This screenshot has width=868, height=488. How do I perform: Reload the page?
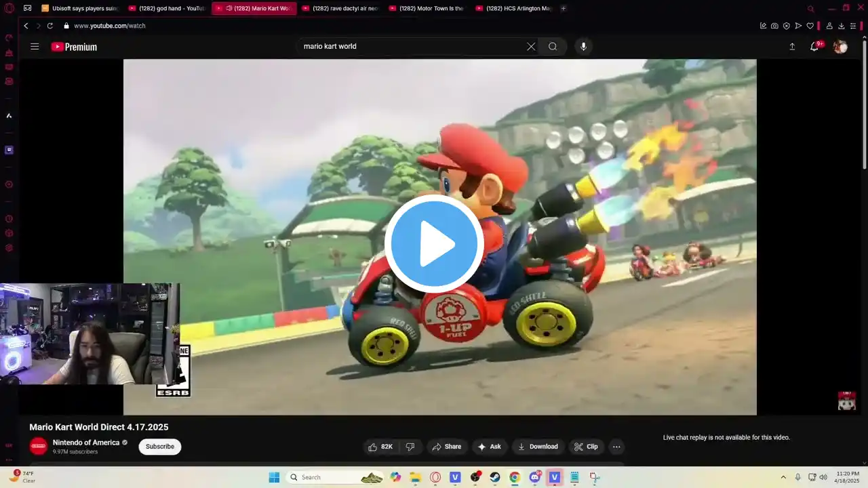50,26
